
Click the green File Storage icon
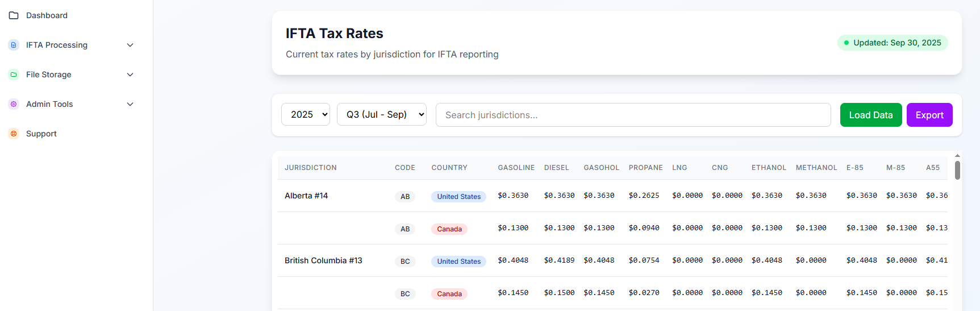coord(14,74)
